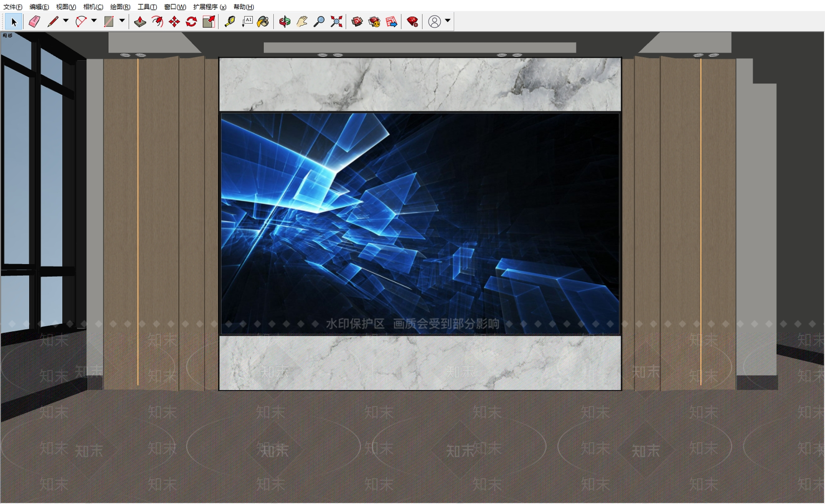The width and height of the screenshot is (825, 504).
Task: Select the Pan hand tool
Action: 302,22
